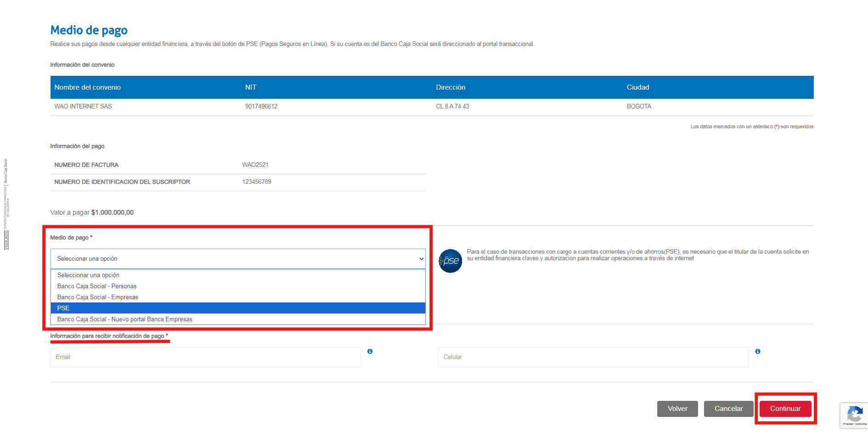This screenshot has height=433, width=868.
Task: Focus the Celular input field
Action: 593,357
